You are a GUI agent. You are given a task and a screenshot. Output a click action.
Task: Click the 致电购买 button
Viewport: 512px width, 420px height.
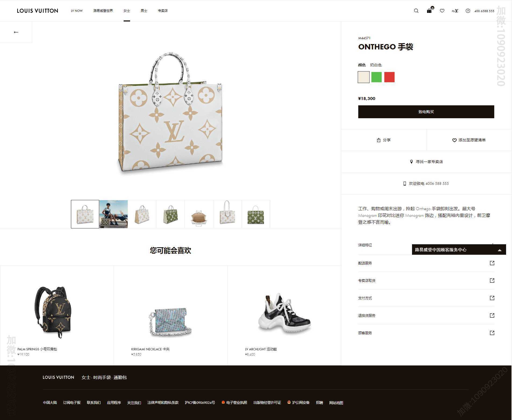click(x=426, y=112)
